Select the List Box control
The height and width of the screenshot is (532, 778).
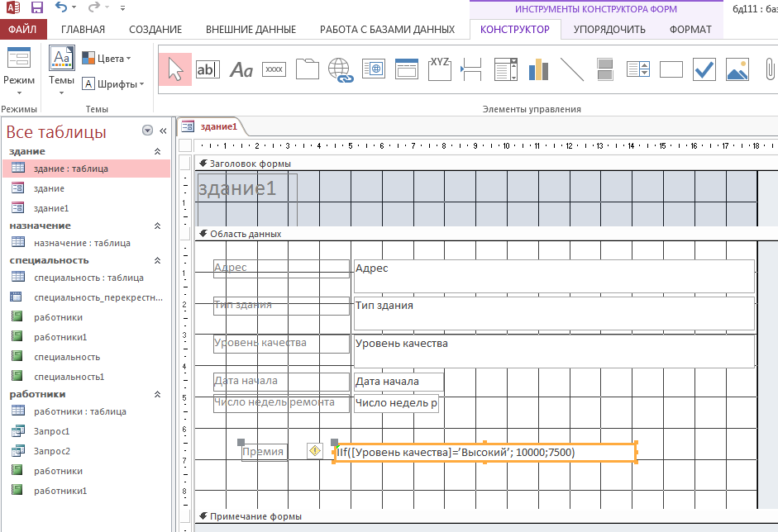pyautogui.click(x=638, y=69)
